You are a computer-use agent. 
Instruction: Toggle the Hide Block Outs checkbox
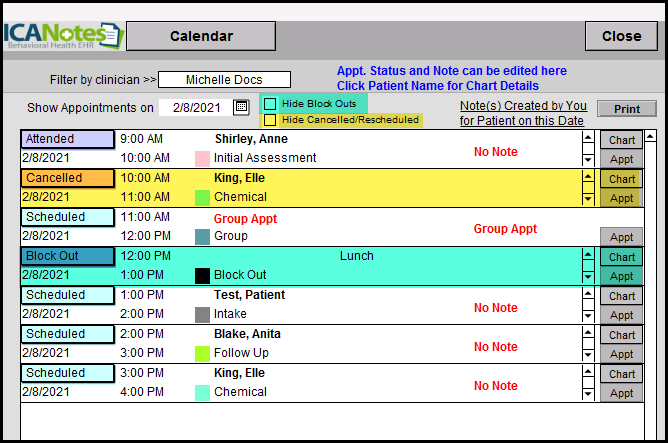pyautogui.click(x=270, y=104)
